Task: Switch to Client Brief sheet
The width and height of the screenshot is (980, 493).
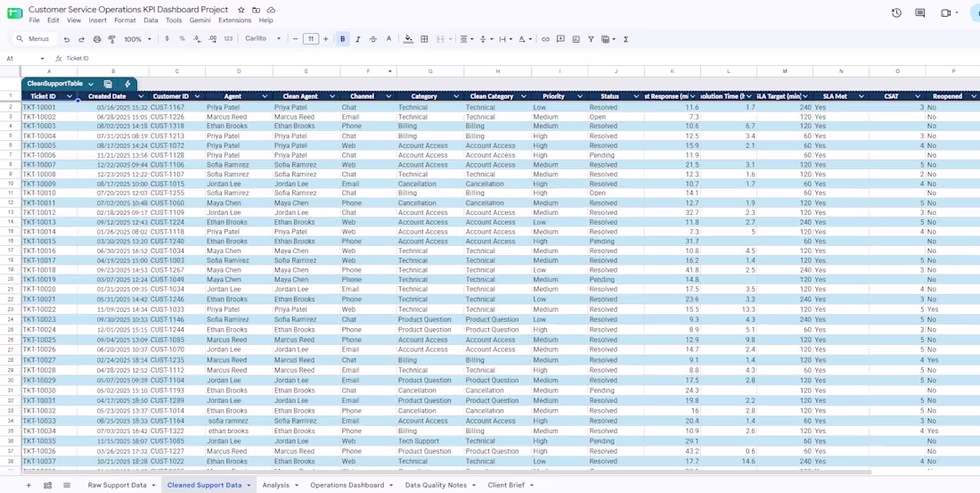Action: [506, 485]
